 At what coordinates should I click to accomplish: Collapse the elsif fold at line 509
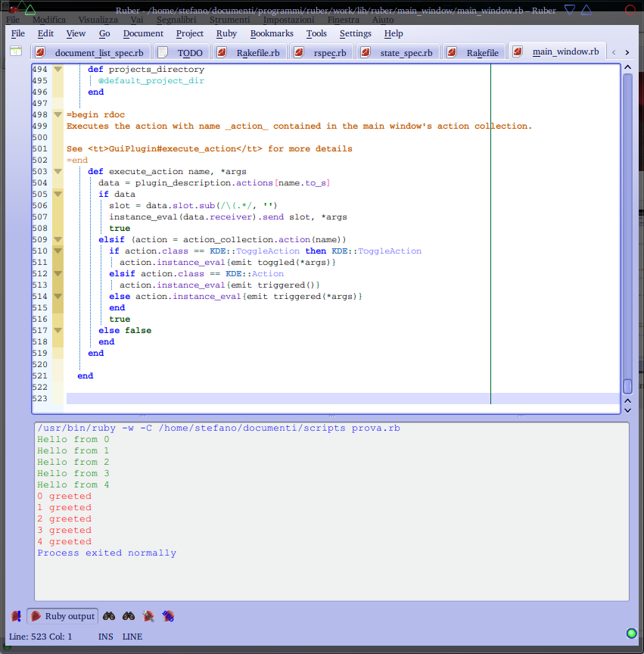click(x=58, y=239)
